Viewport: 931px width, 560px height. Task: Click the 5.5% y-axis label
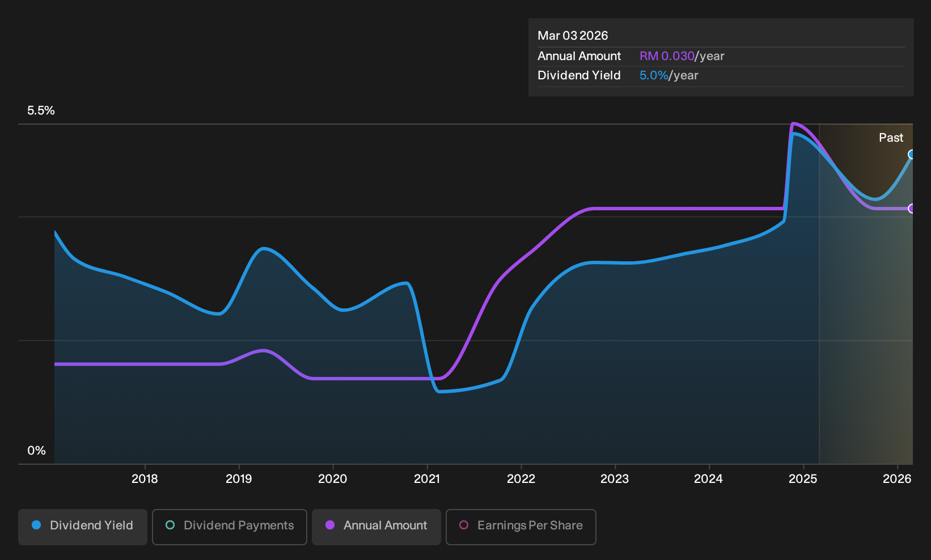click(41, 111)
